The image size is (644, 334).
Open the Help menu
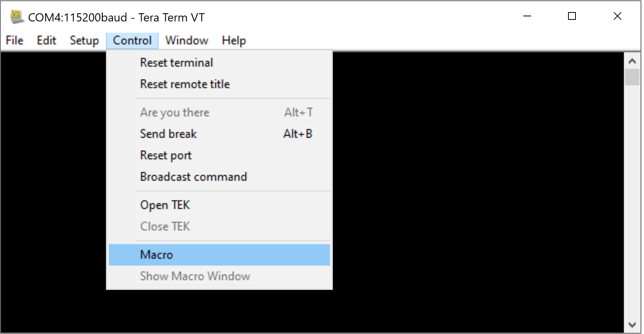pos(233,40)
